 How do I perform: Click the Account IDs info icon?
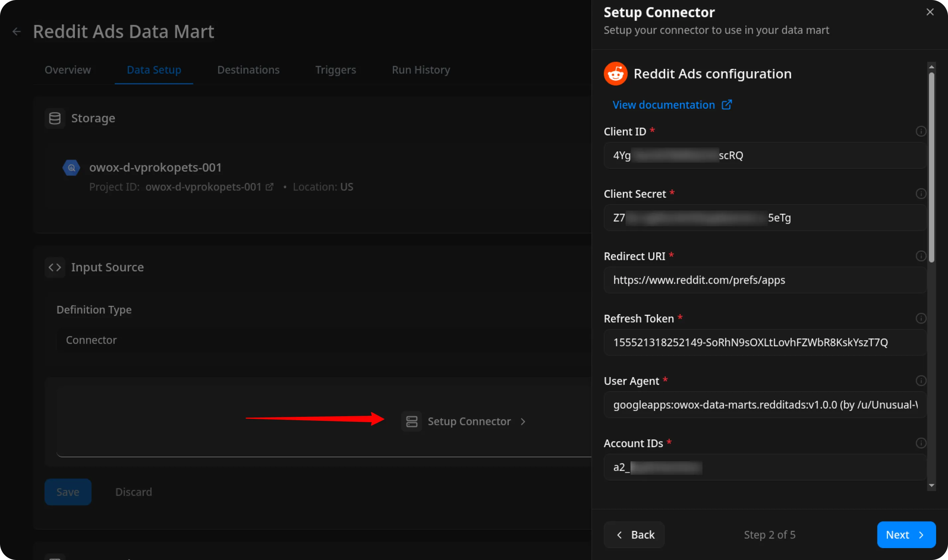tap(920, 443)
